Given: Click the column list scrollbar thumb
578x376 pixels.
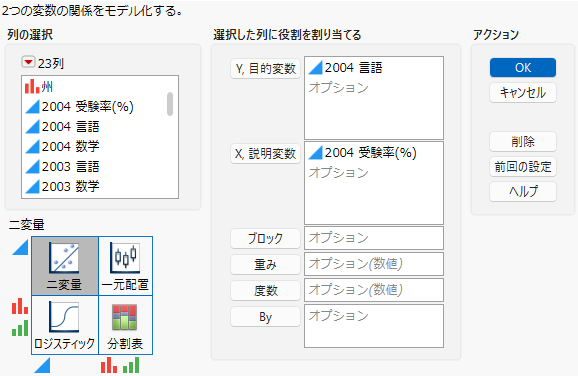Looking at the screenshot, I should [x=170, y=104].
